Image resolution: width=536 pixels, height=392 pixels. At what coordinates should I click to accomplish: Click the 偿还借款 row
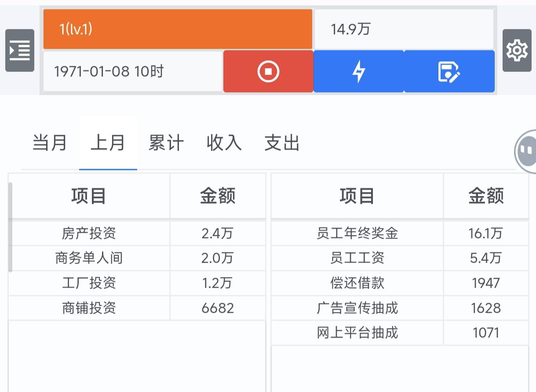[357, 283]
